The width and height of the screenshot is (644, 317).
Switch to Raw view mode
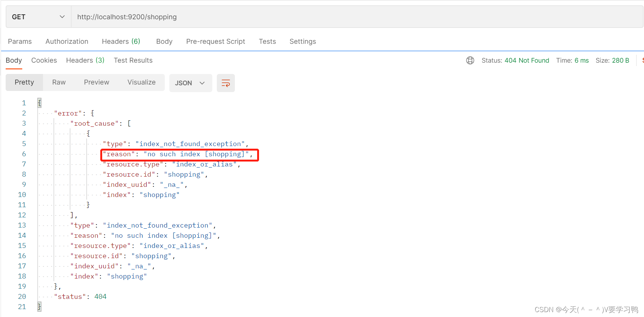[59, 82]
